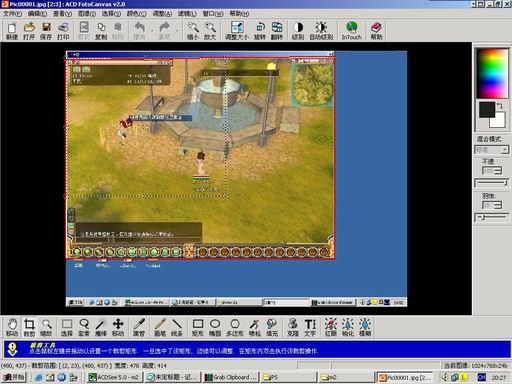
Task: Select the four-arrow Move selection tool
Action: [118, 327]
